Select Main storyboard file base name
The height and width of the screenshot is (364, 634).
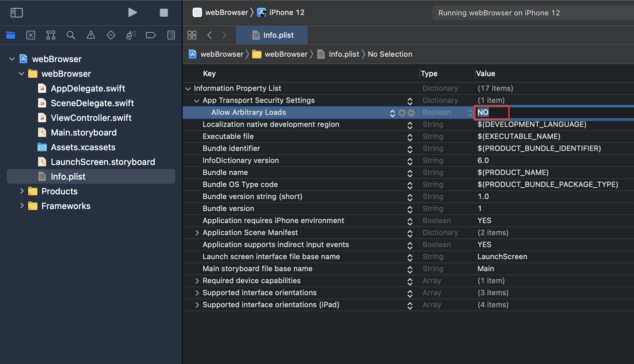click(x=408, y=269)
